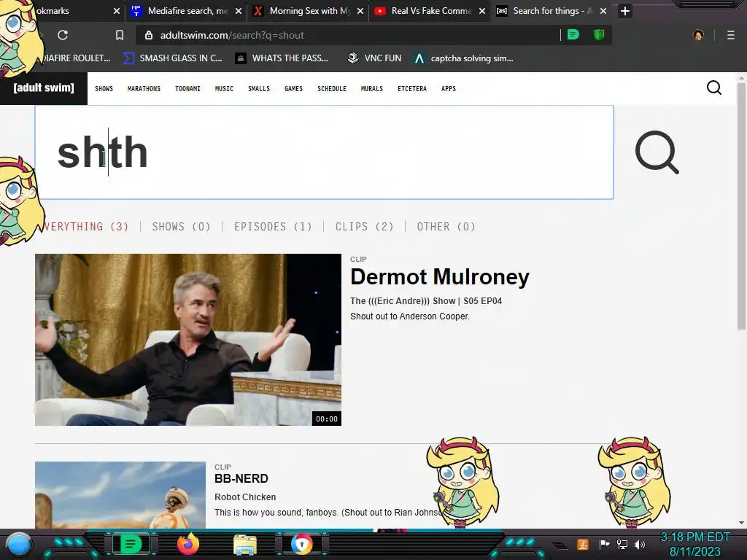
Task: Open the MARATHONS nav item
Action: pos(144,88)
